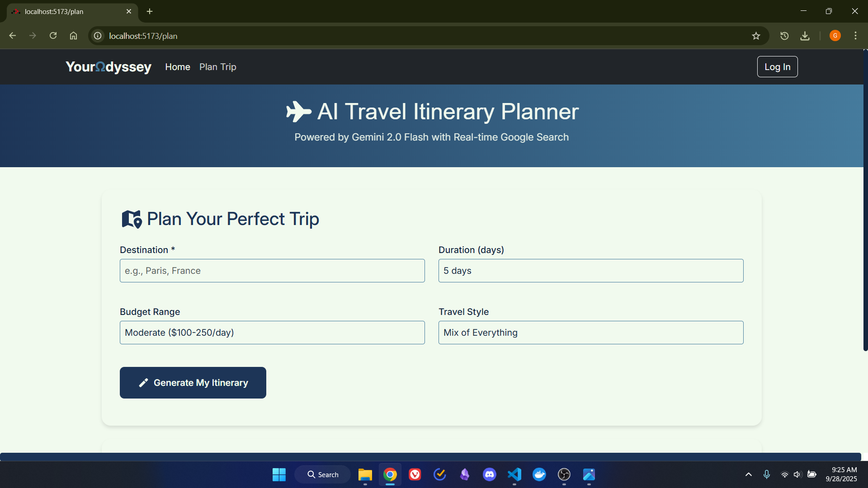Click the orange profile avatar icon
The image size is (868, 488).
835,36
